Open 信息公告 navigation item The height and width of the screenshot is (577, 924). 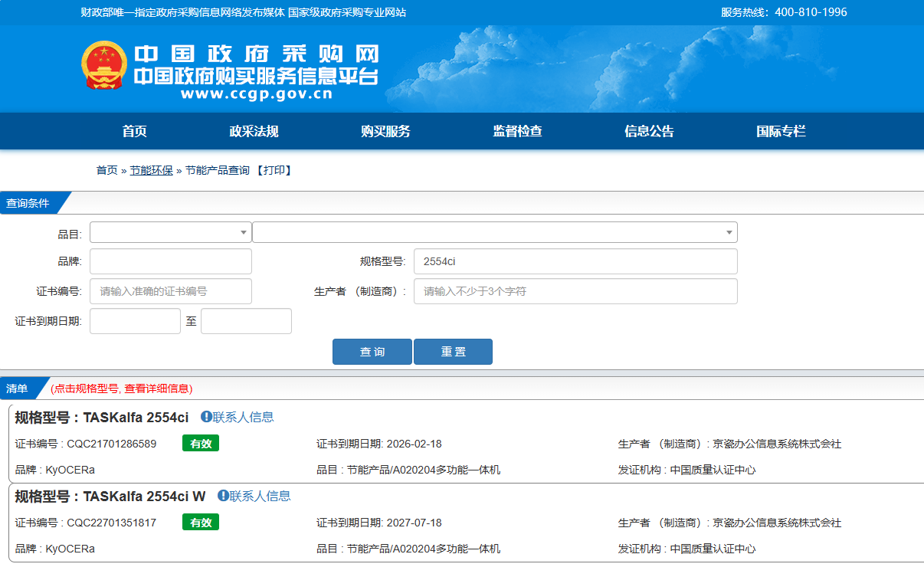pos(649,131)
